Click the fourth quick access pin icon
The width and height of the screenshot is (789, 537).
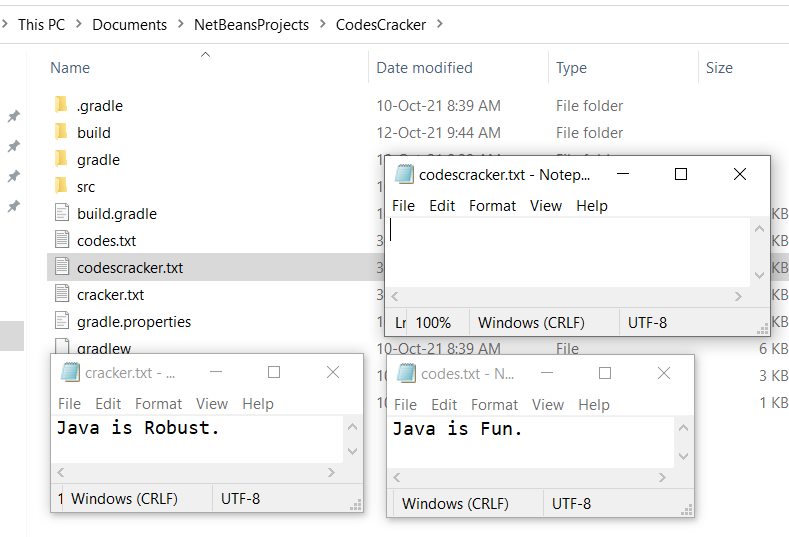tap(14, 206)
